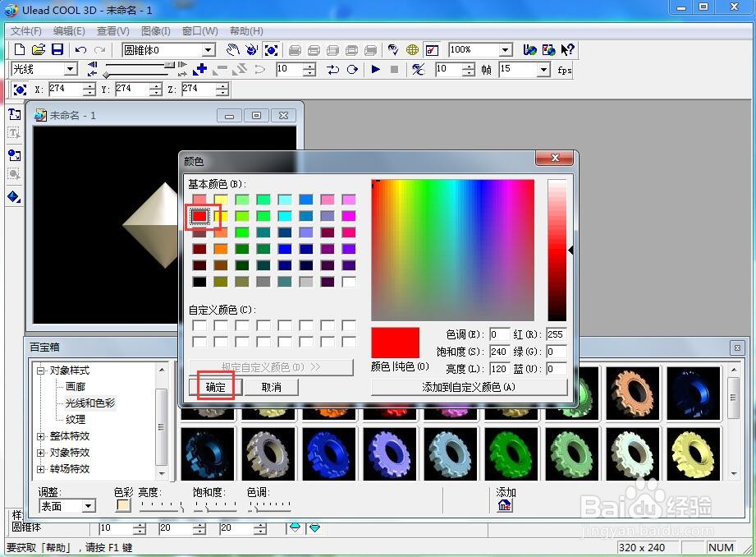
Task: Click the Undo arrow icon
Action: [x=80, y=50]
